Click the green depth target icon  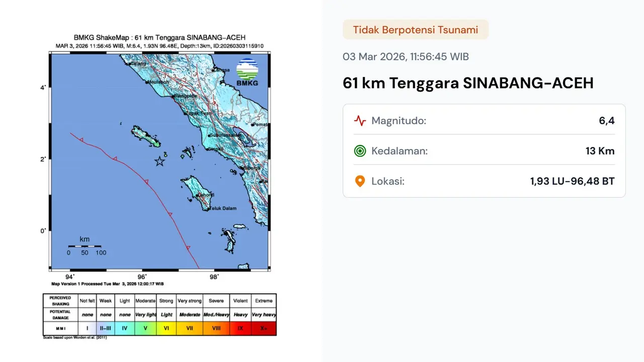point(360,151)
